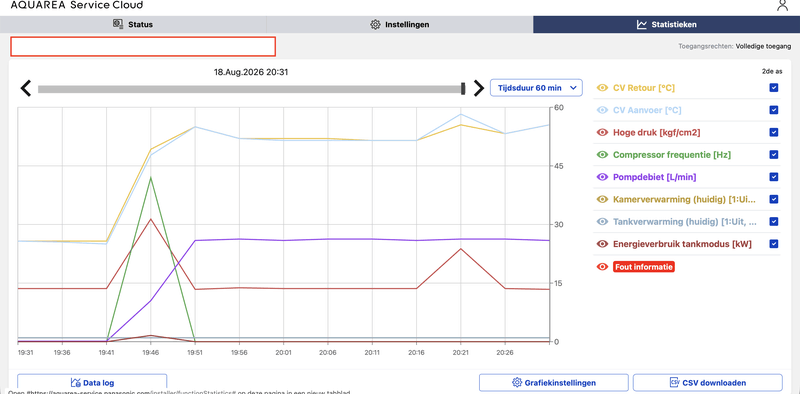The width and height of the screenshot is (800, 394).
Task: Toggle visibility eye for CV Aanvoer
Action: pyautogui.click(x=603, y=110)
